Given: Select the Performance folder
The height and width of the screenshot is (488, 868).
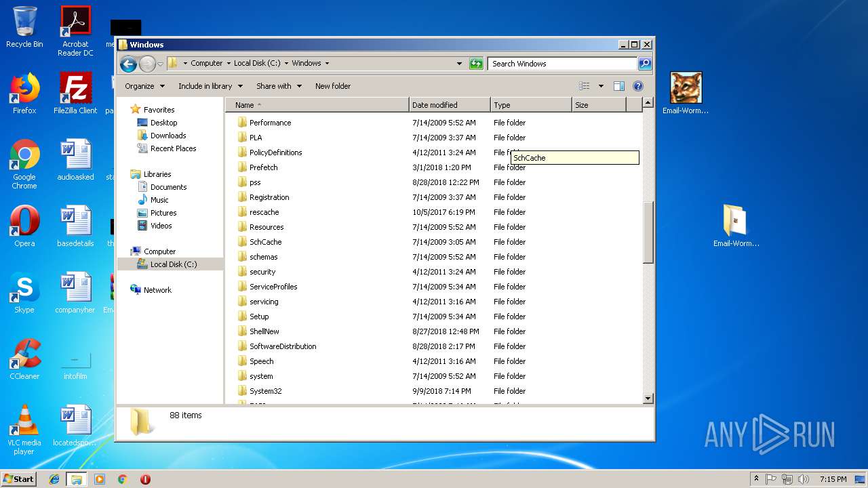Looking at the screenshot, I should 270,123.
